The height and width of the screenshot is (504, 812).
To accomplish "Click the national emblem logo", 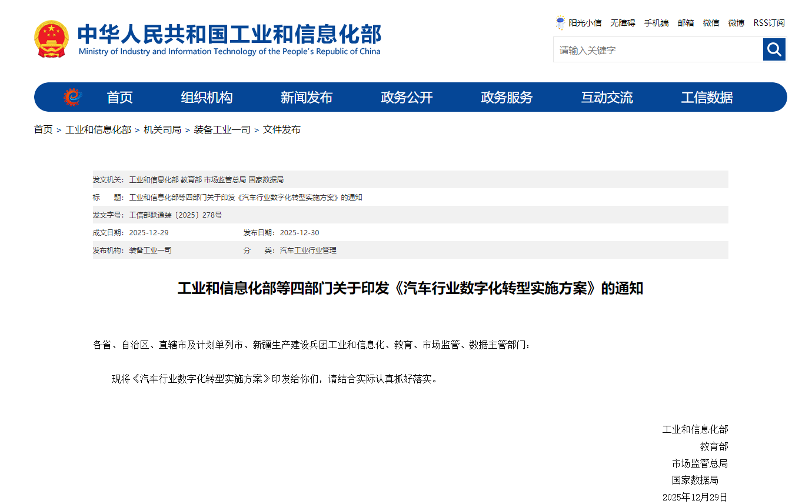I will 51,39.
